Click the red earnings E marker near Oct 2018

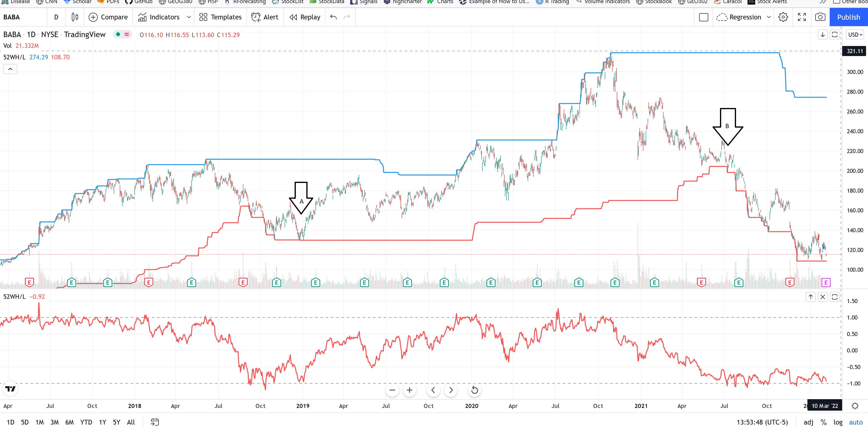243,282
